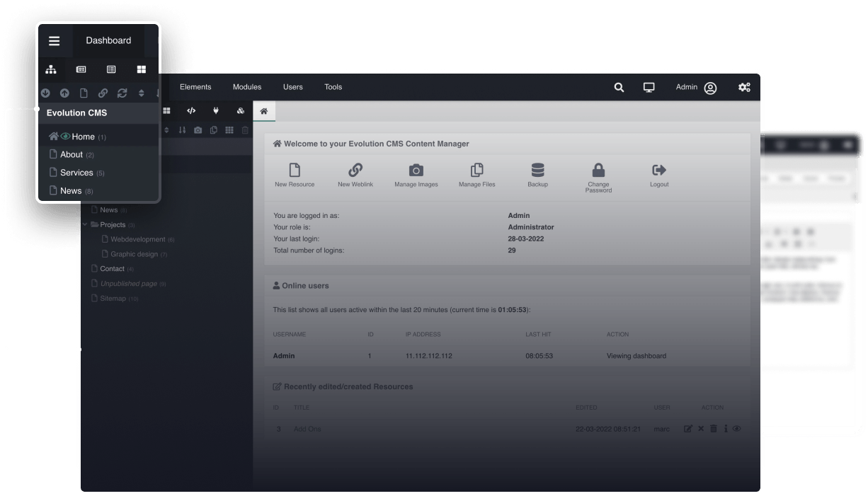Select the Services (5) tree item

pyautogui.click(x=77, y=173)
